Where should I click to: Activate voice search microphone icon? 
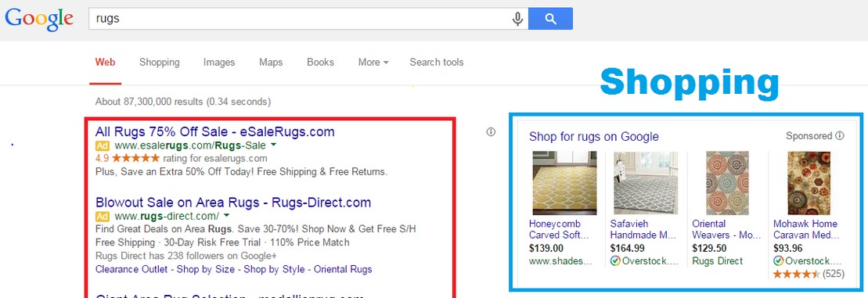[x=517, y=20]
